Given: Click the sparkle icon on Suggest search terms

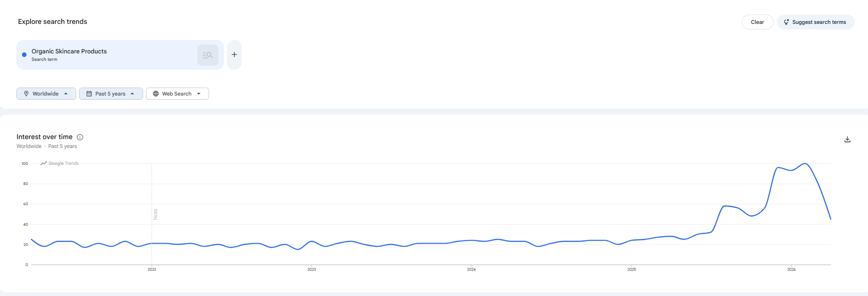Looking at the screenshot, I should point(786,22).
